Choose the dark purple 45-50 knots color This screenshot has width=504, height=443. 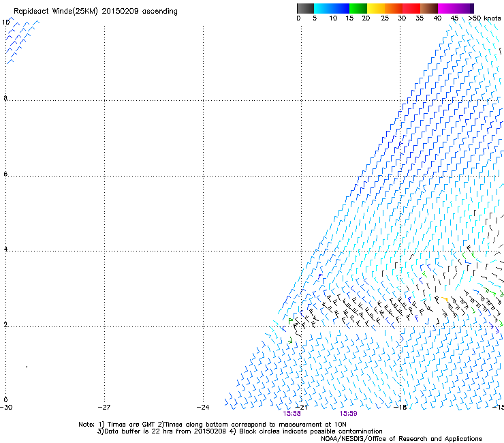(464, 8)
